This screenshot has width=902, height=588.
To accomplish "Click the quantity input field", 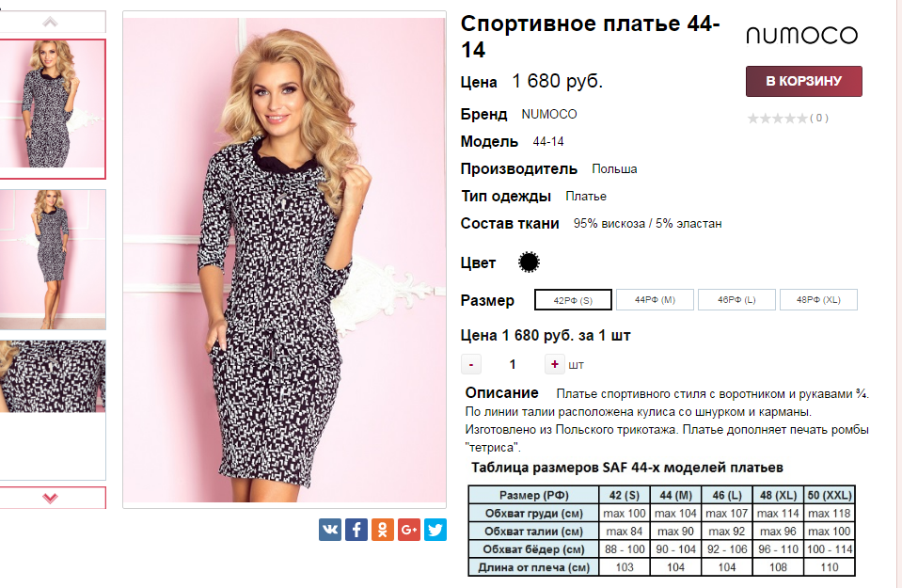I will pos(513,364).
